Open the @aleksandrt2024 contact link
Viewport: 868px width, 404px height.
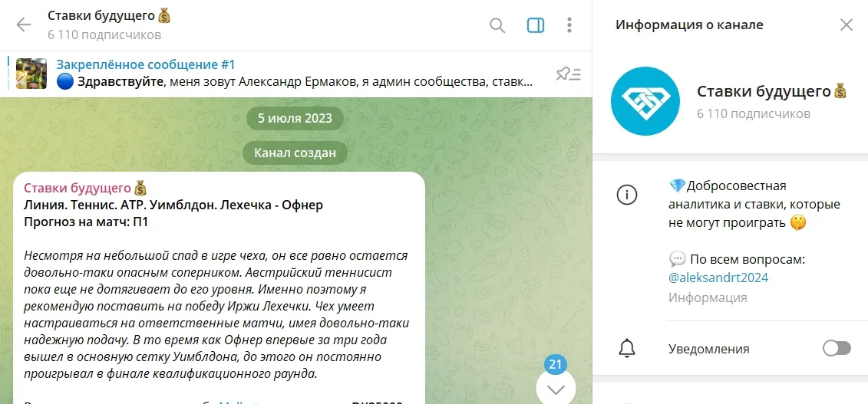click(x=718, y=278)
